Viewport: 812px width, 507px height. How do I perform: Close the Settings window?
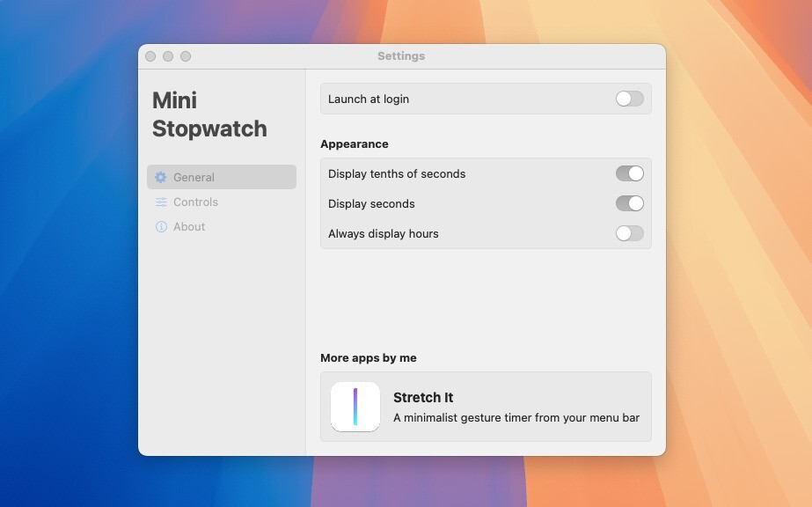point(150,56)
